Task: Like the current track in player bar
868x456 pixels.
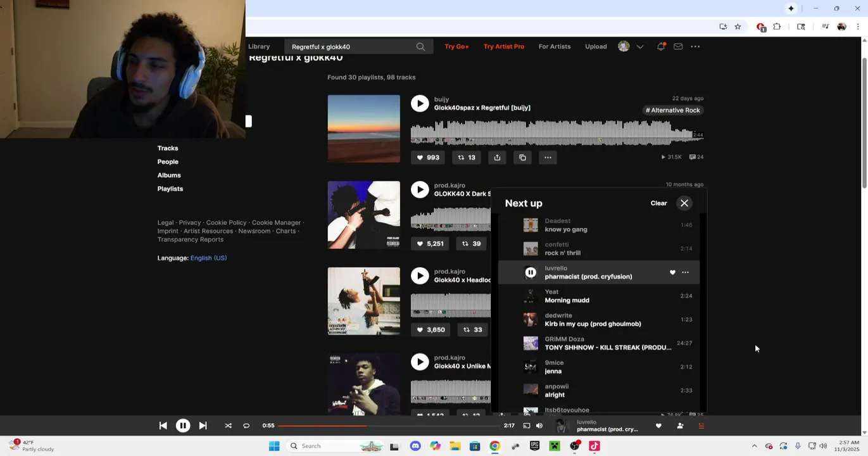Action: tap(658, 426)
